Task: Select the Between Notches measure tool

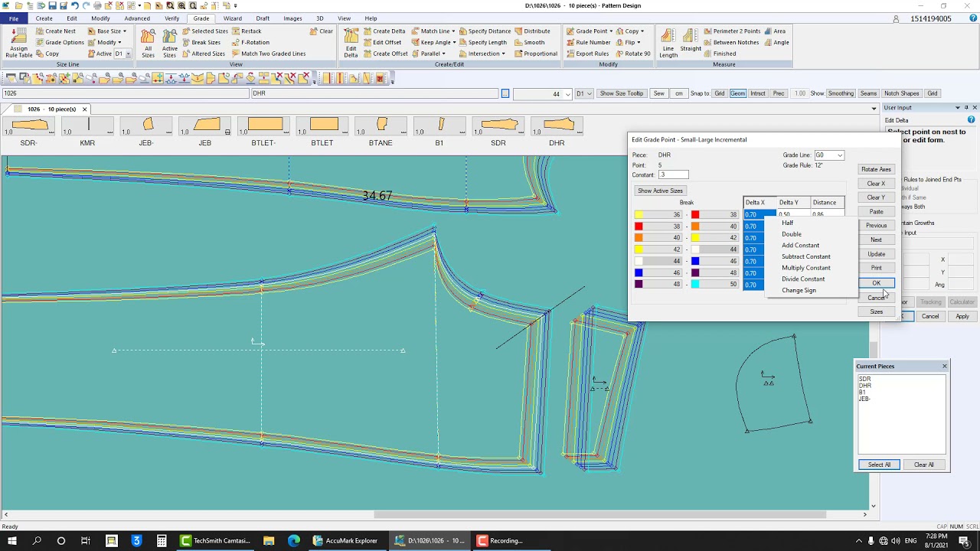Action: pyautogui.click(x=731, y=42)
